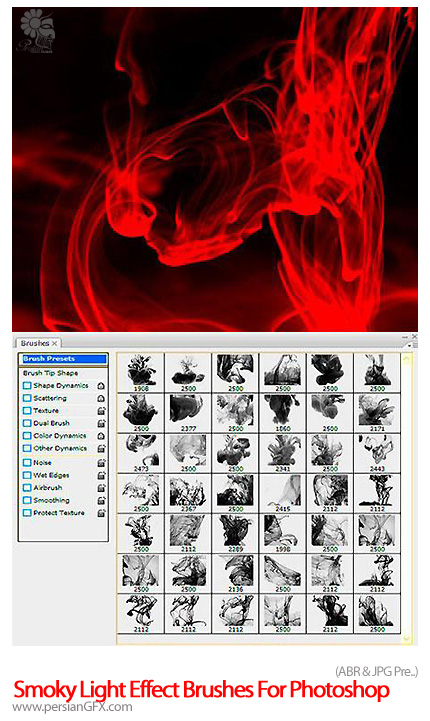Click the lock icon beside Dual Brush

point(101,423)
